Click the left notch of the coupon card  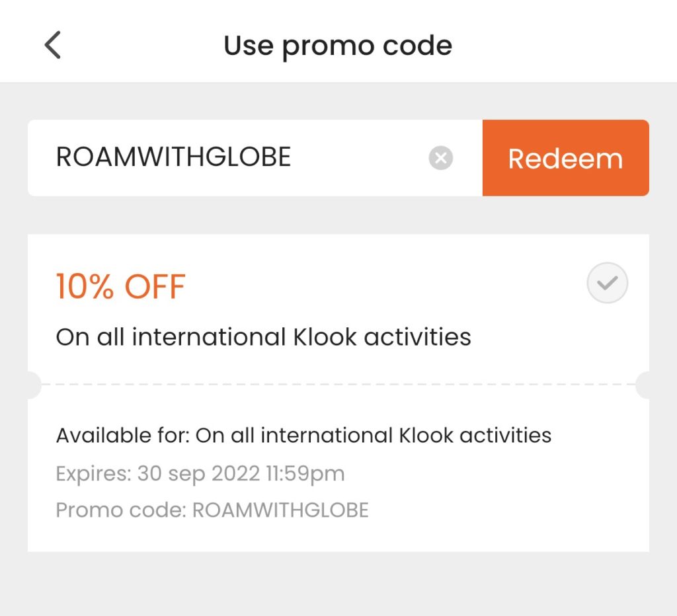34,385
